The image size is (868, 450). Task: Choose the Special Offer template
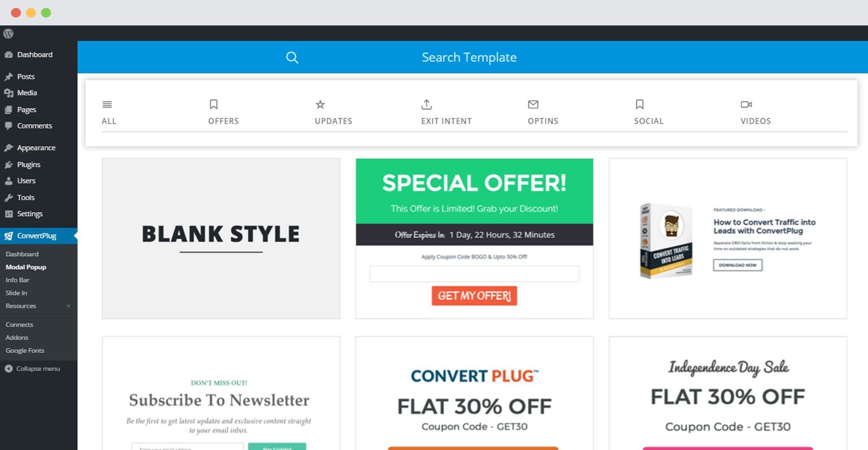pyautogui.click(x=474, y=238)
